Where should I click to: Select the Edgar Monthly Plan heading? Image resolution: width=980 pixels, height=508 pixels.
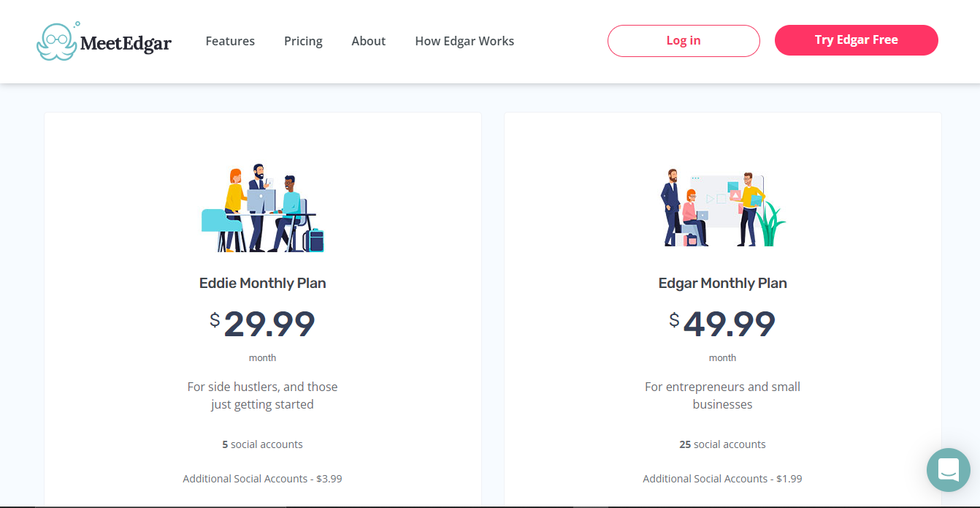(x=723, y=283)
